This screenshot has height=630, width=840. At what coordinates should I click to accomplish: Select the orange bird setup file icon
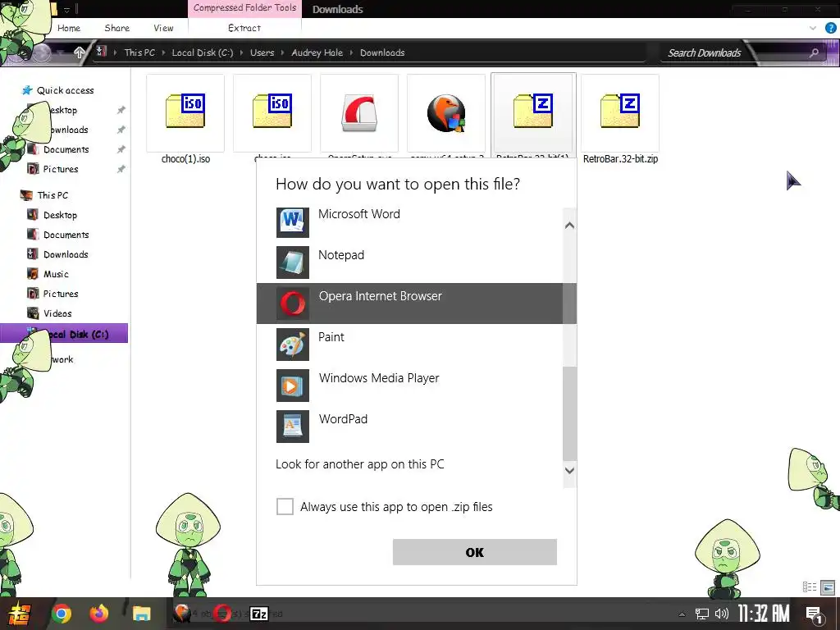(446, 113)
